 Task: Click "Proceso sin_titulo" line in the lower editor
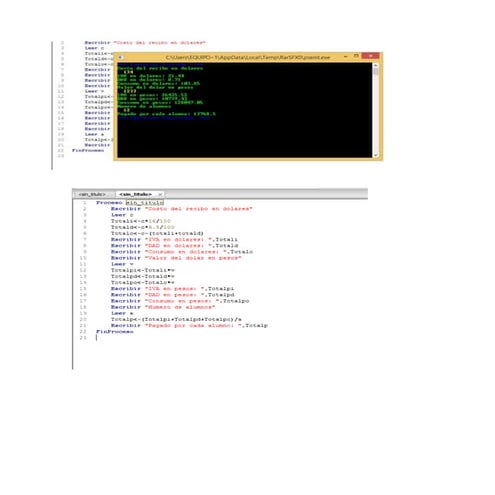click(x=130, y=203)
